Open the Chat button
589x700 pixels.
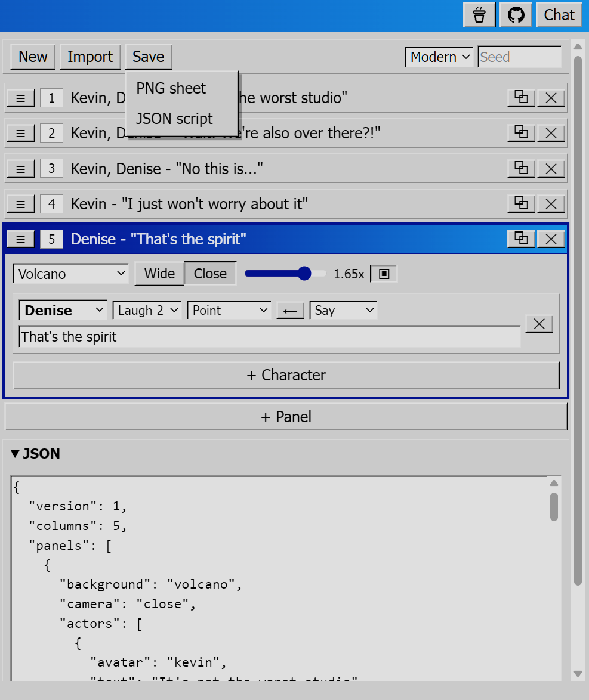pos(559,15)
